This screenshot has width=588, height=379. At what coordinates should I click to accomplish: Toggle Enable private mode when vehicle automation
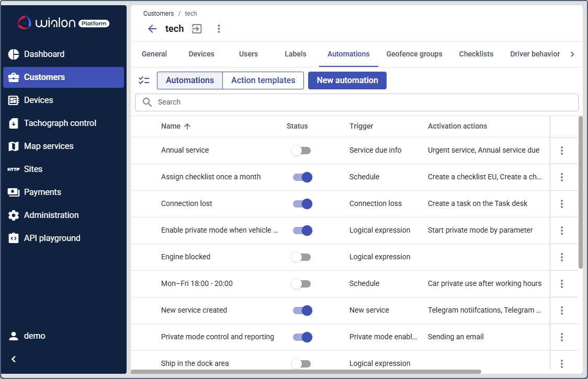tap(302, 230)
